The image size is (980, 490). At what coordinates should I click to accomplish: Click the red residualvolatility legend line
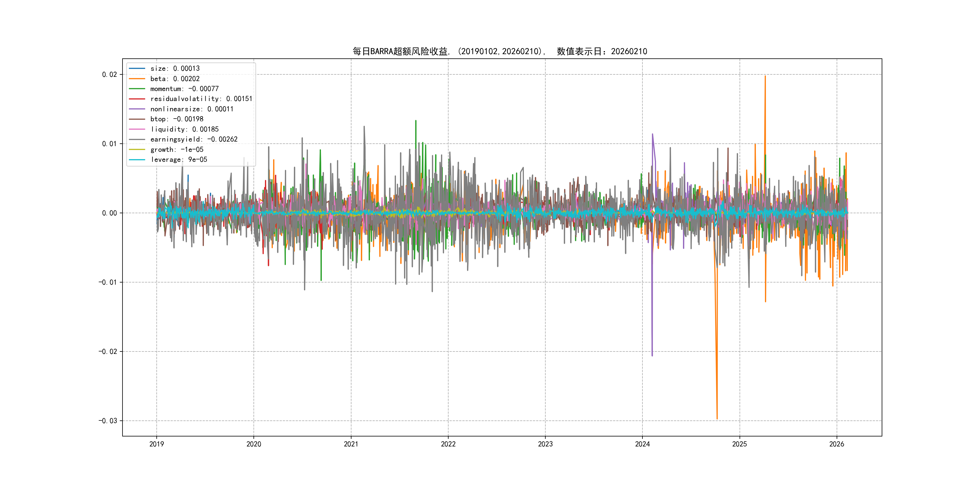[x=137, y=99]
